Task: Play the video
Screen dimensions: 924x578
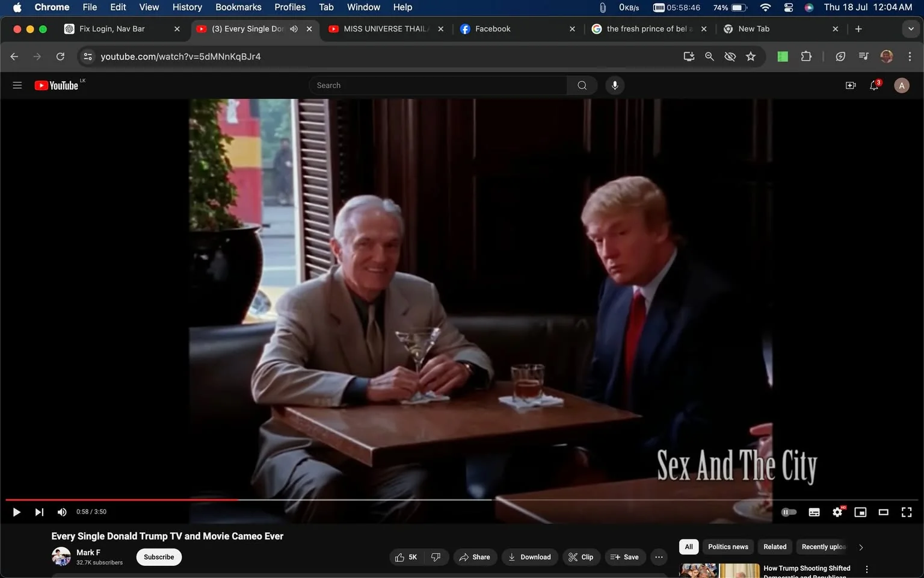Action: coord(16,512)
